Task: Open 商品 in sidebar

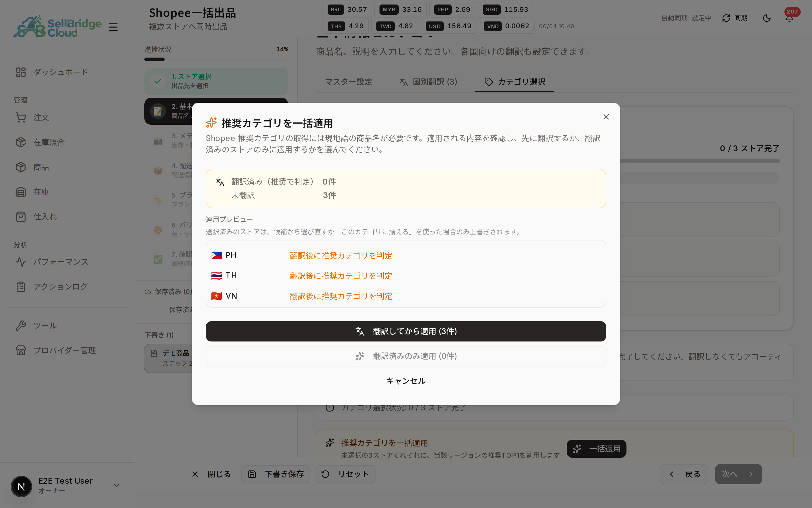Action: 67,167
